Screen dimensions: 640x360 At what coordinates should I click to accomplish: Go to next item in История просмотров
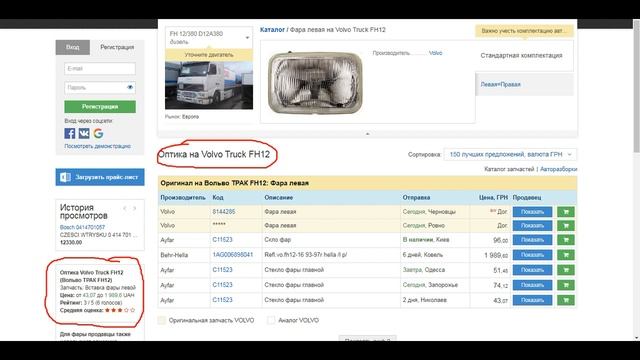click(134, 208)
